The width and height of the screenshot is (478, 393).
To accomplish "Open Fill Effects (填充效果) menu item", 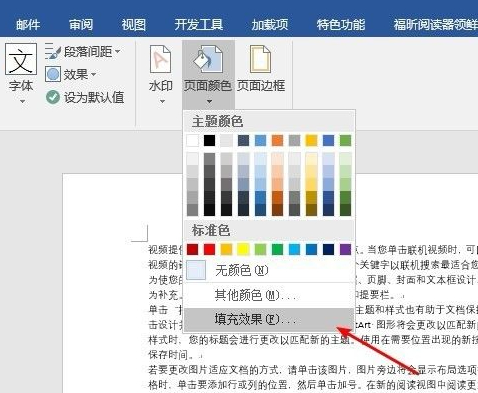I will pyautogui.click(x=269, y=319).
